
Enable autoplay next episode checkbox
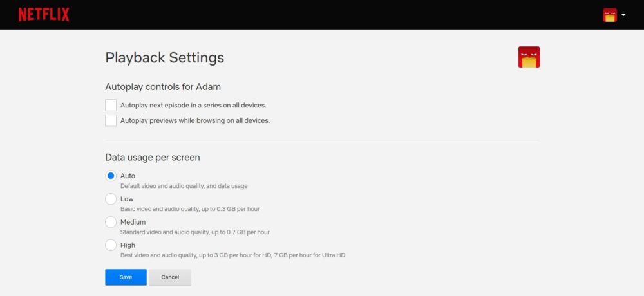tap(111, 105)
